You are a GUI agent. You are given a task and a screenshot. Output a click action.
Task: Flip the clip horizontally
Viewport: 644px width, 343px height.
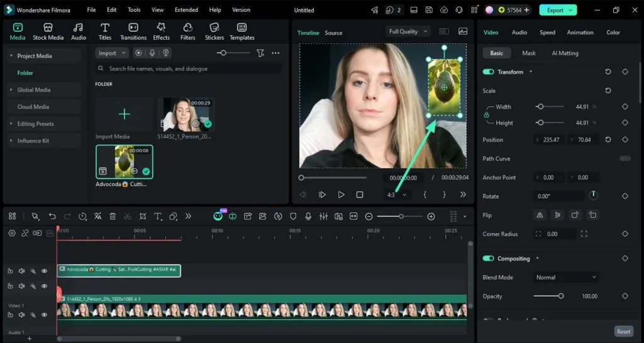[540, 215]
